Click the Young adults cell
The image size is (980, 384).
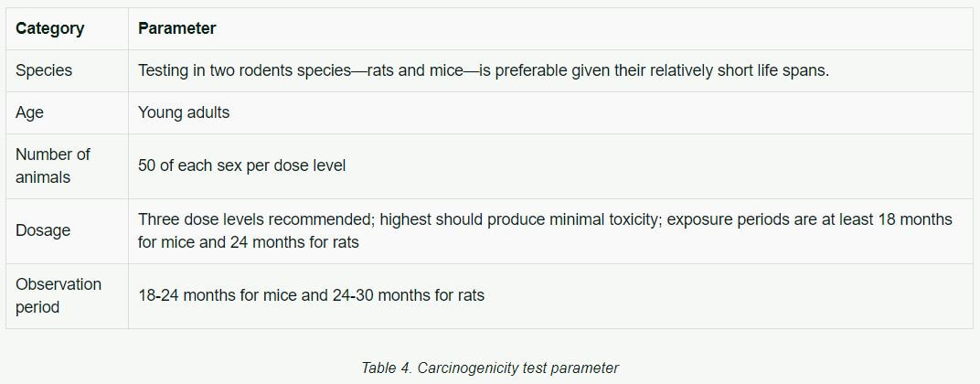(x=184, y=112)
